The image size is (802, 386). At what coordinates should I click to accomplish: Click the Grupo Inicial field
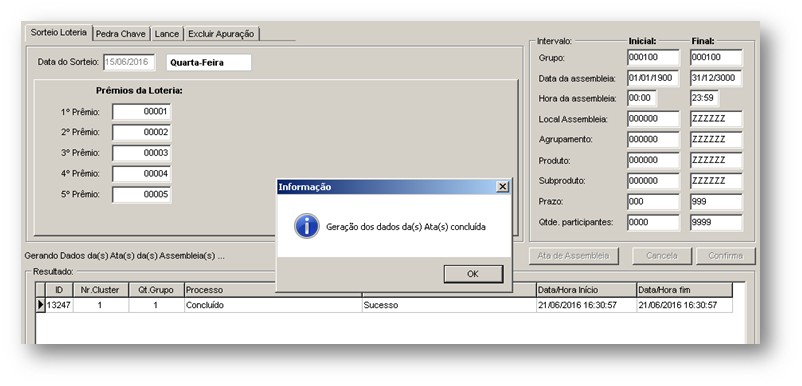[x=653, y=57]
